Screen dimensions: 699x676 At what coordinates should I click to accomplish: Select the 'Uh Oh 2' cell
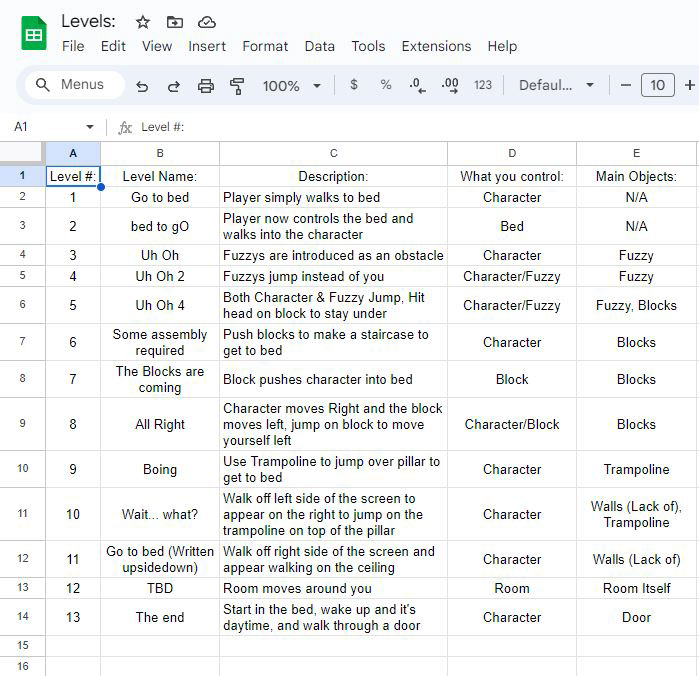[x=160, y=276]
